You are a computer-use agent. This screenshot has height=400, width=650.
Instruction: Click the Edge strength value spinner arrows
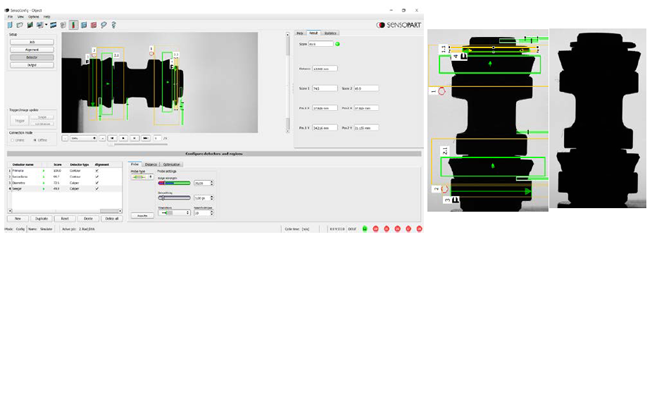tap(212, 183)
